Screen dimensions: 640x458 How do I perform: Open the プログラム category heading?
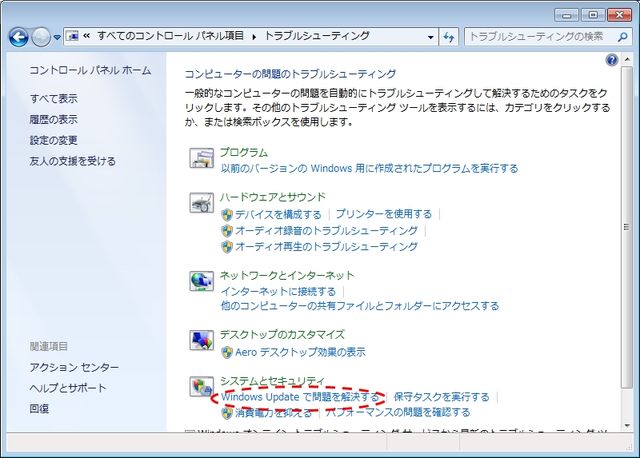[244, 152]
